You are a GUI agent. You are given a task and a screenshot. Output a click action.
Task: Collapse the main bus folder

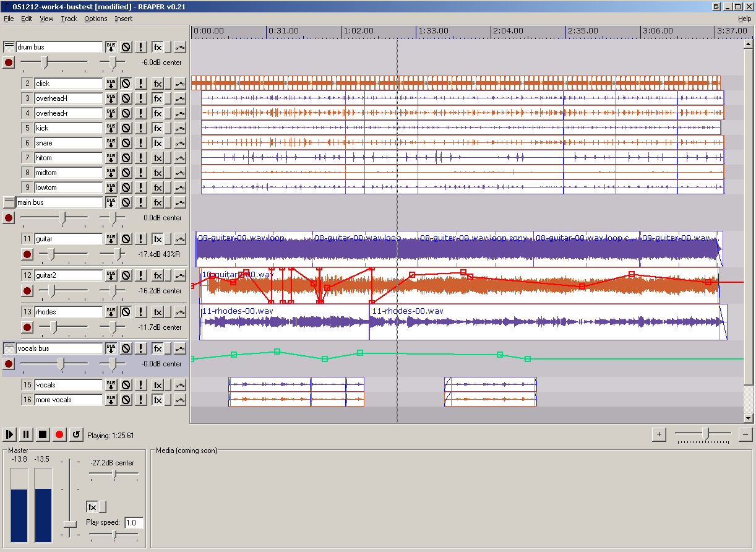(x=9, y=202)
